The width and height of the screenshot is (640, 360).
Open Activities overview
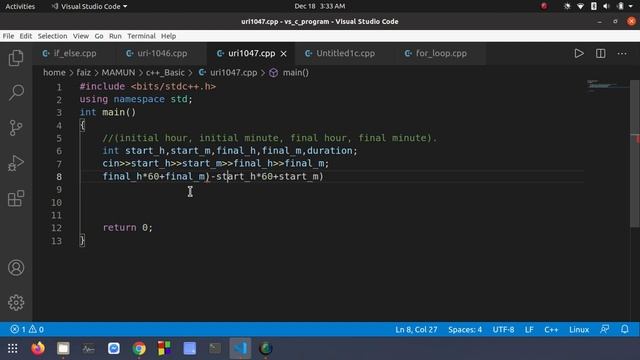[x=20, y=6]
